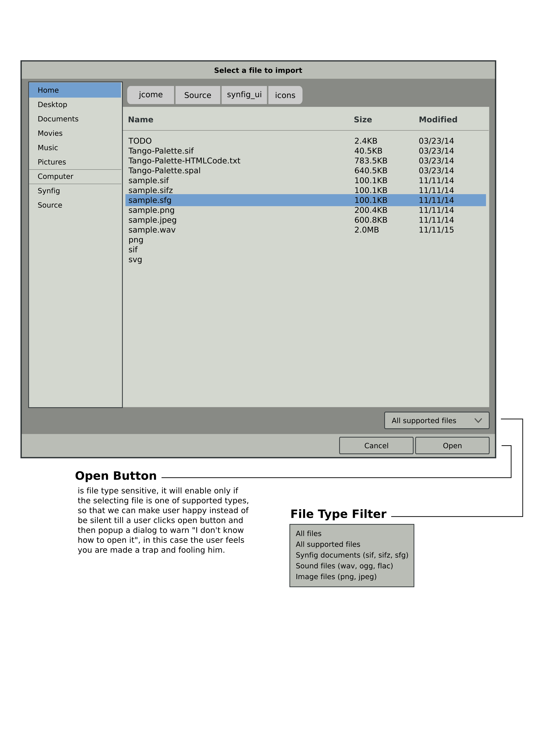Go to the jcome path segment

pos(151,95)
